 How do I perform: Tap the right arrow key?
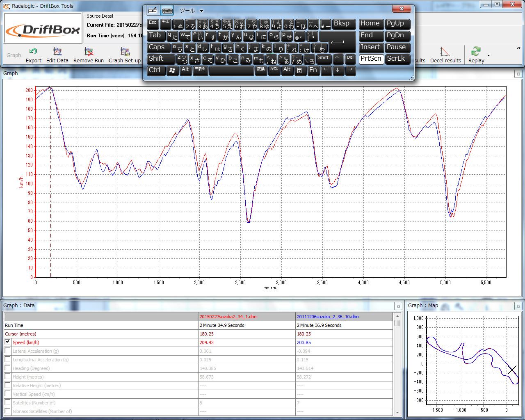(x=350, y=70)
